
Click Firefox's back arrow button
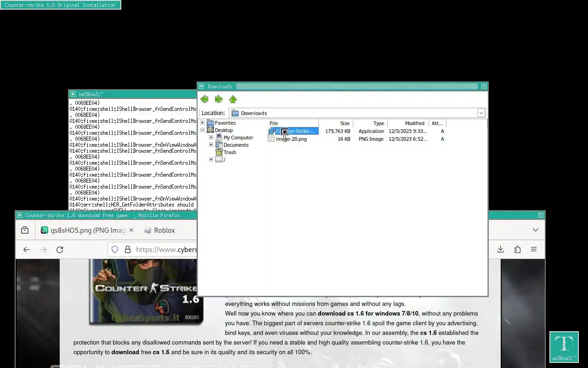27,249
